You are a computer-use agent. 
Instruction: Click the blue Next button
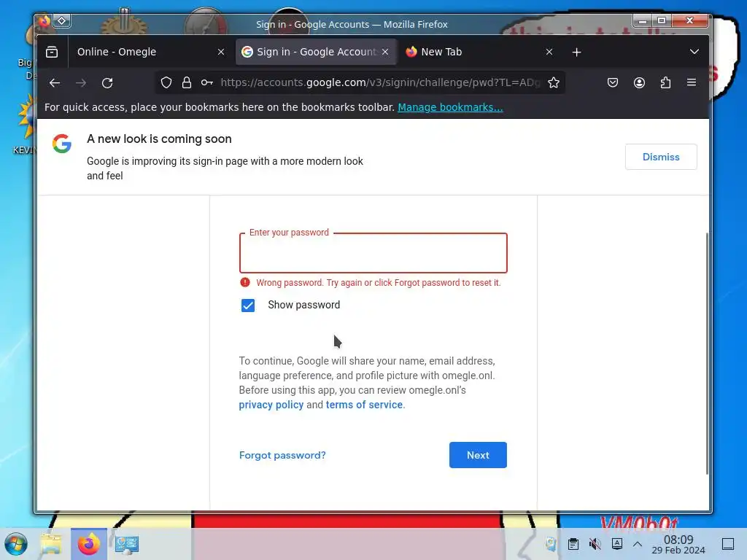(x=478, y=455)
